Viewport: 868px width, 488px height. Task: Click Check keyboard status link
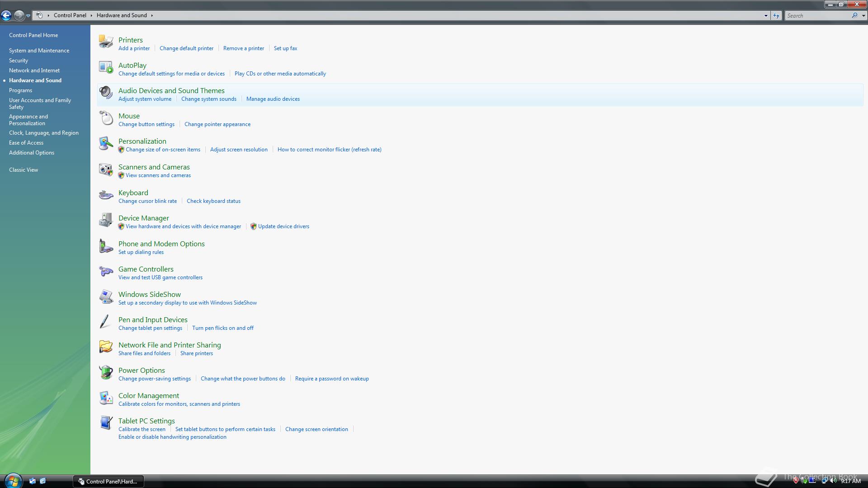tap(213, 201)
